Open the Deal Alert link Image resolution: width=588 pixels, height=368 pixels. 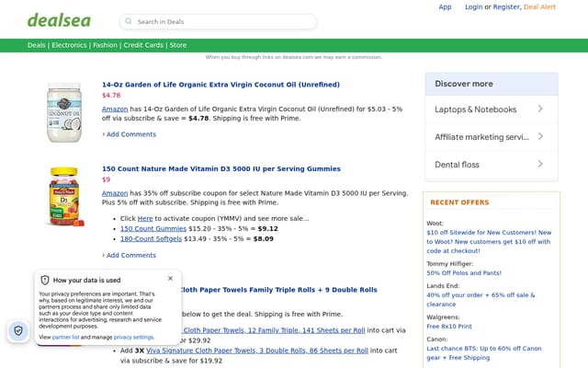pos(539,6)
